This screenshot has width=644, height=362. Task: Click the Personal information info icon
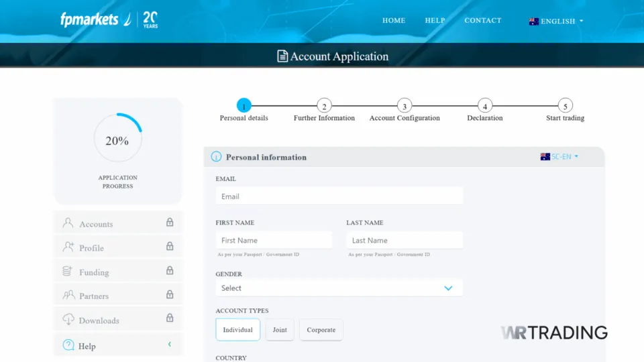click(216, 157)
